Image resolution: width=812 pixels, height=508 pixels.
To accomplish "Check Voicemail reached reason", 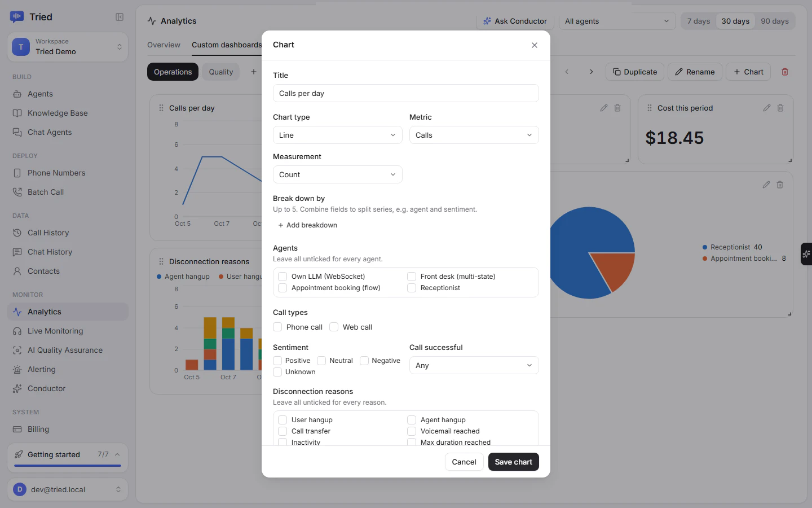I will [x=412, y=431].
